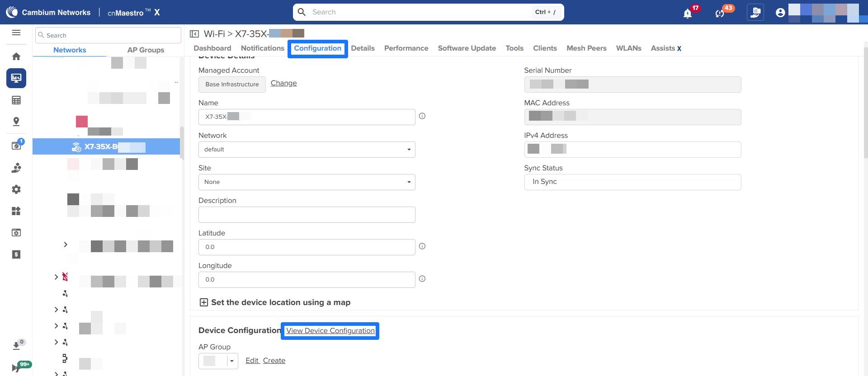868x376 pixels.
Task: Toggle the hamburger menu in left sidebar
Action: [16, 33]
